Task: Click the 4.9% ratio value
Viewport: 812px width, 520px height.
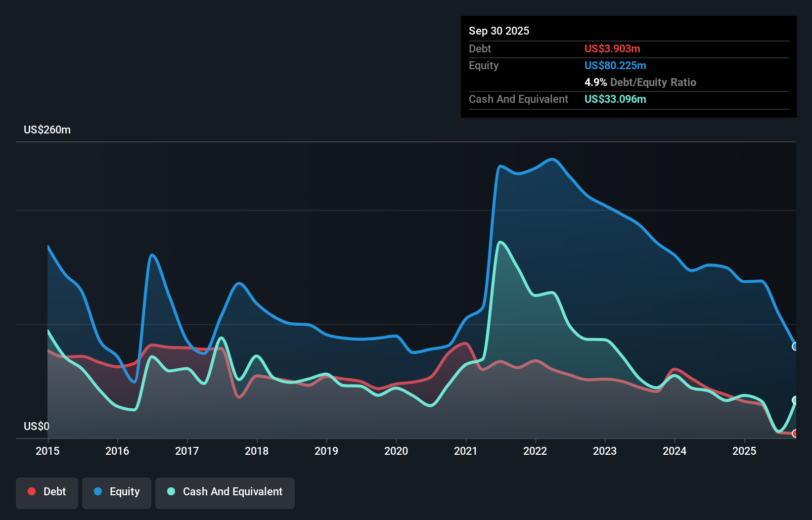Action: point(595,82)
